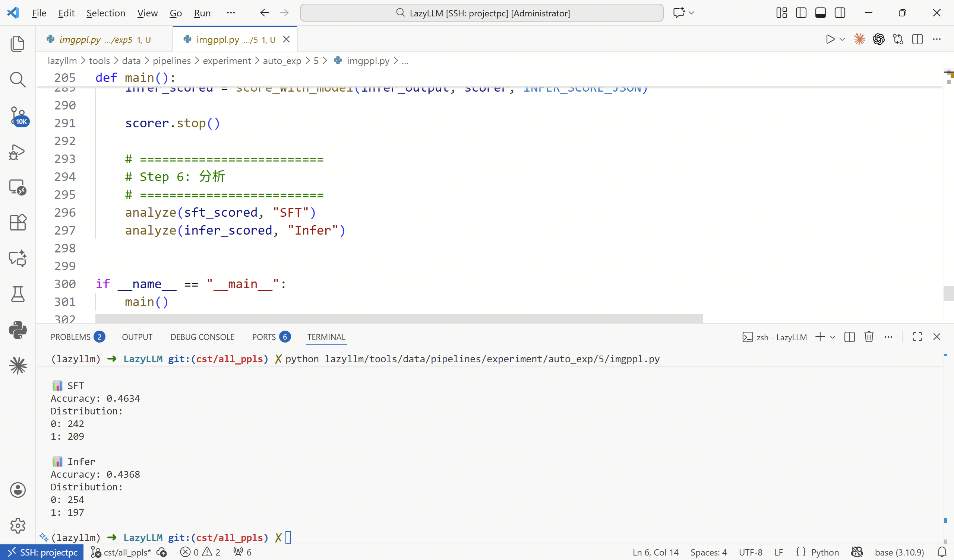Click the experiment breadcrumb segment
This screenshot has width=954, height=560.
point(227,61)
